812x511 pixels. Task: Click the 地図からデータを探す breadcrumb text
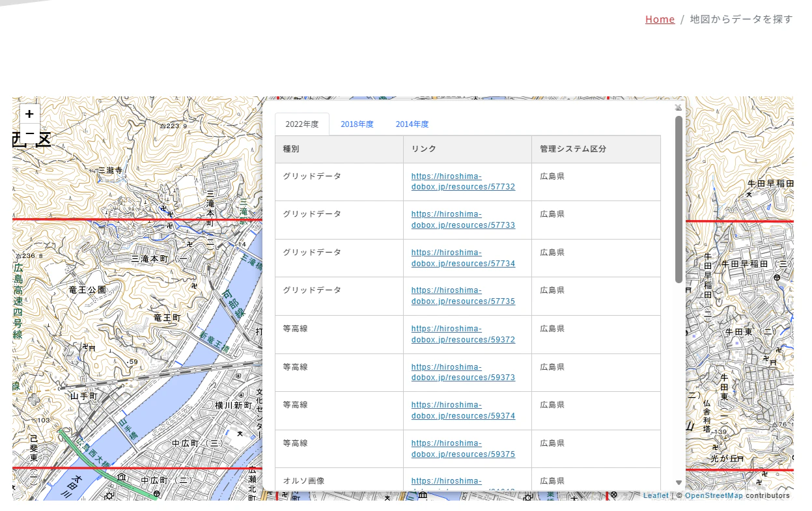[x=742, y=20]
